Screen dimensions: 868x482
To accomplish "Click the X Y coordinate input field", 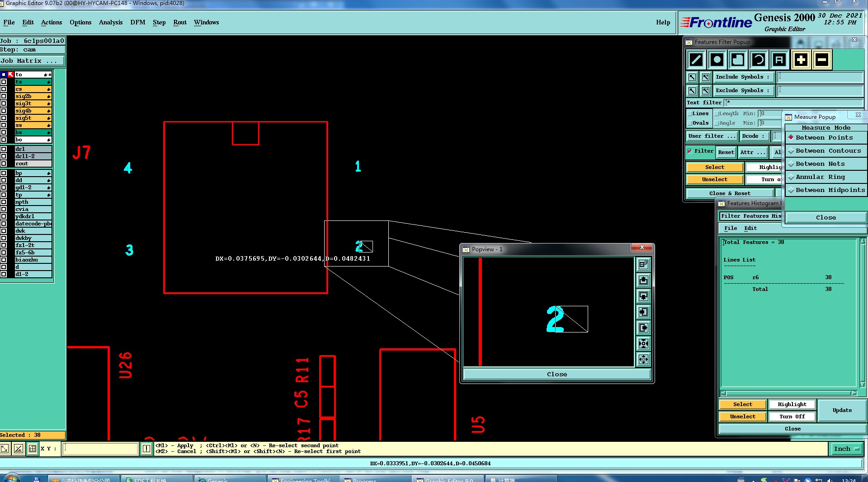I will pyautogui.click(x=100, y=449).
